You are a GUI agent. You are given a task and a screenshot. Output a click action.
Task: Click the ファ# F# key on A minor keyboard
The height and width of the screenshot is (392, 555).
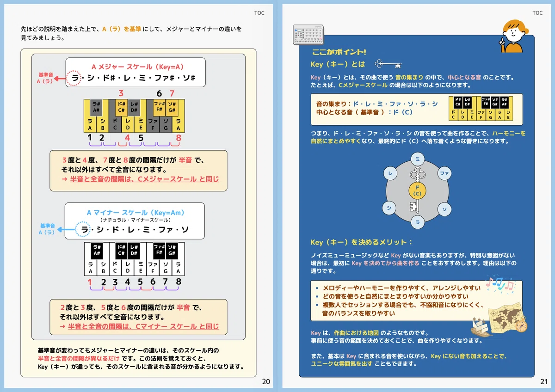(159, 250)
